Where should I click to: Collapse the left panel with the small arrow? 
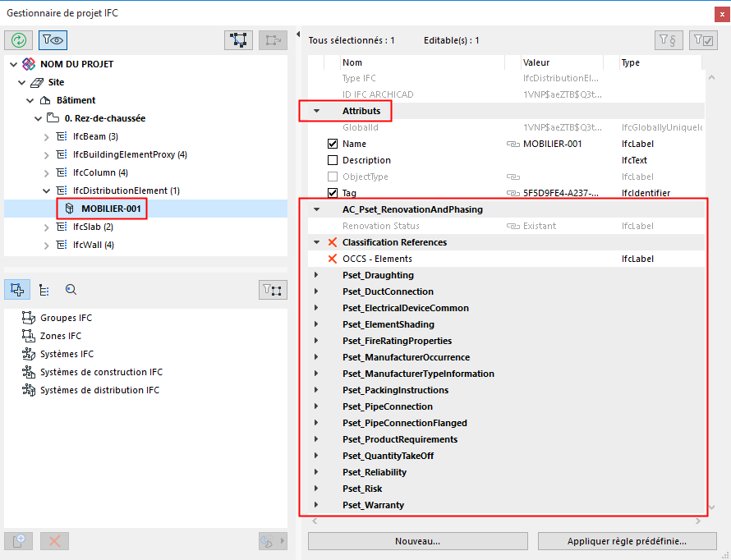point(298,34)
